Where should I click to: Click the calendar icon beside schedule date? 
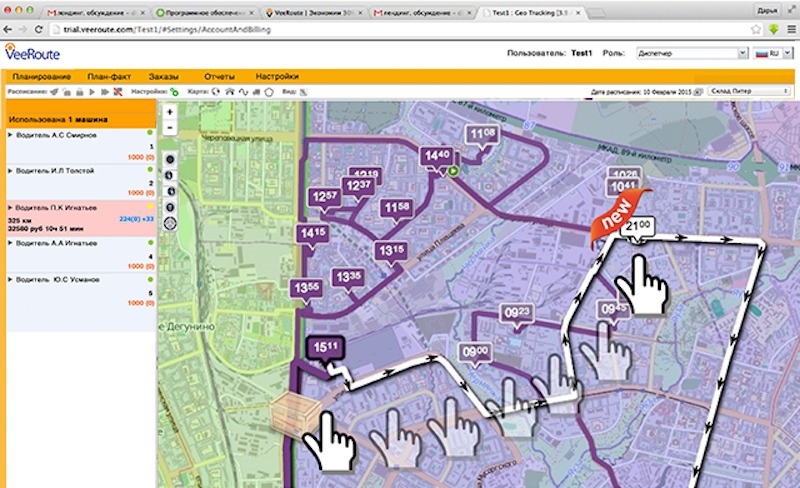[697, 90]
